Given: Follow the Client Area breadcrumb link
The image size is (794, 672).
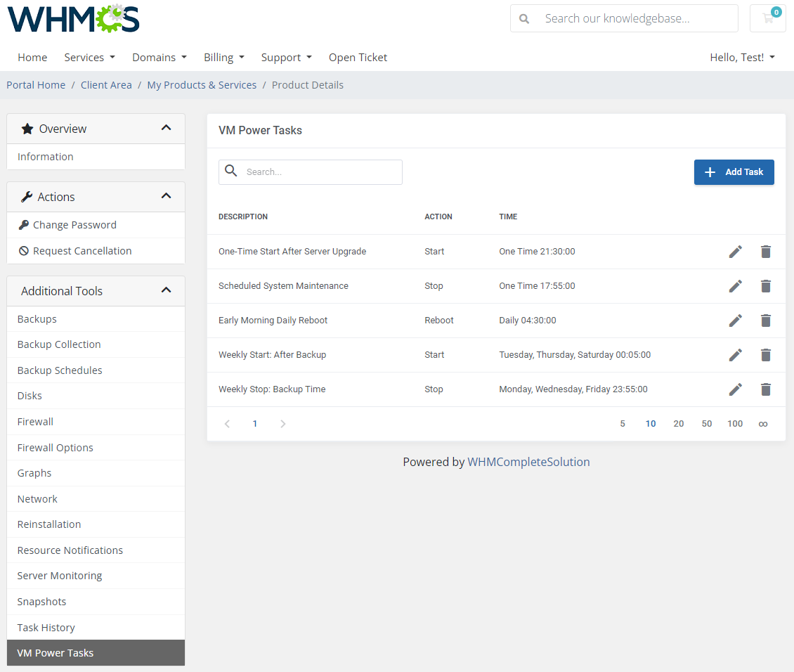Looking at the screenshot, I should point(106,85).
